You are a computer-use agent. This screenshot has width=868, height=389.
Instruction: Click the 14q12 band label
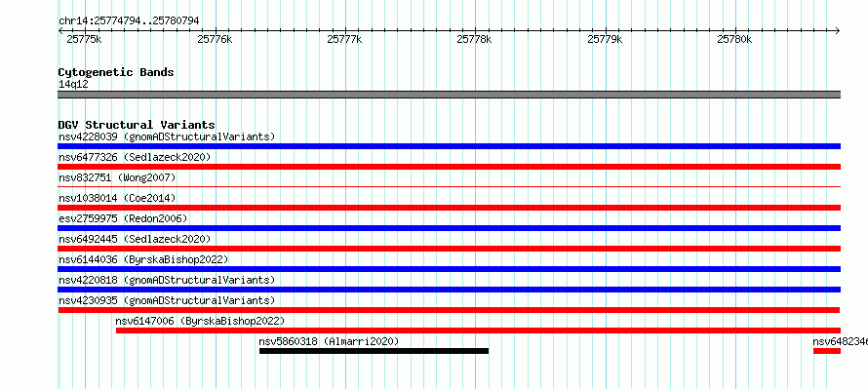pyautogui.click(x=73, y=84)
